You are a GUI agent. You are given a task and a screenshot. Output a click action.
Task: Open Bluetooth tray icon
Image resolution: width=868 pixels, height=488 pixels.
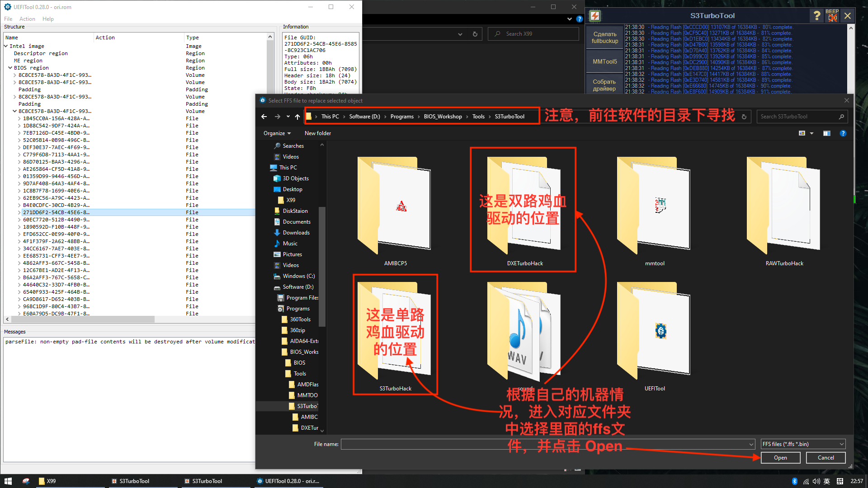[x=794, y=481]
